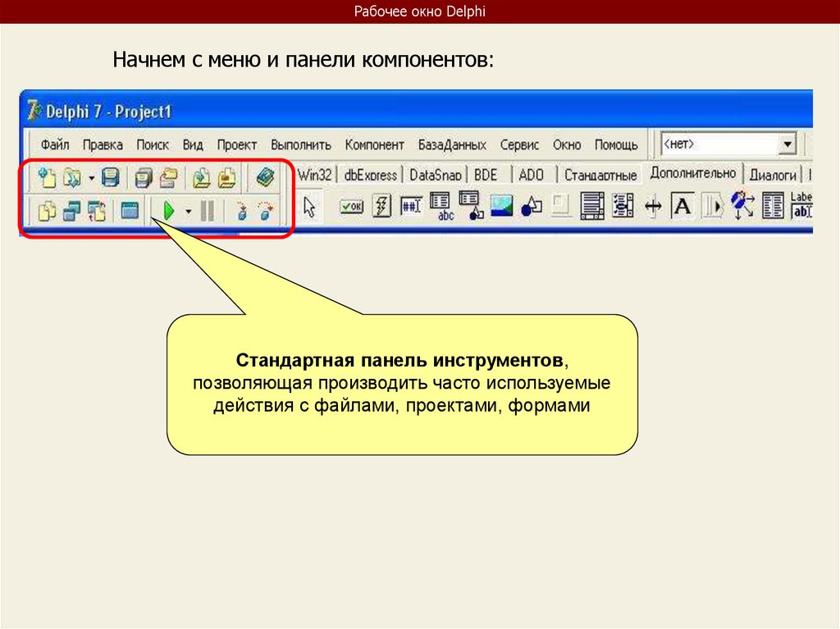Open the Файл menu
This screenshot has width=840, height=629.
[55, 144]
